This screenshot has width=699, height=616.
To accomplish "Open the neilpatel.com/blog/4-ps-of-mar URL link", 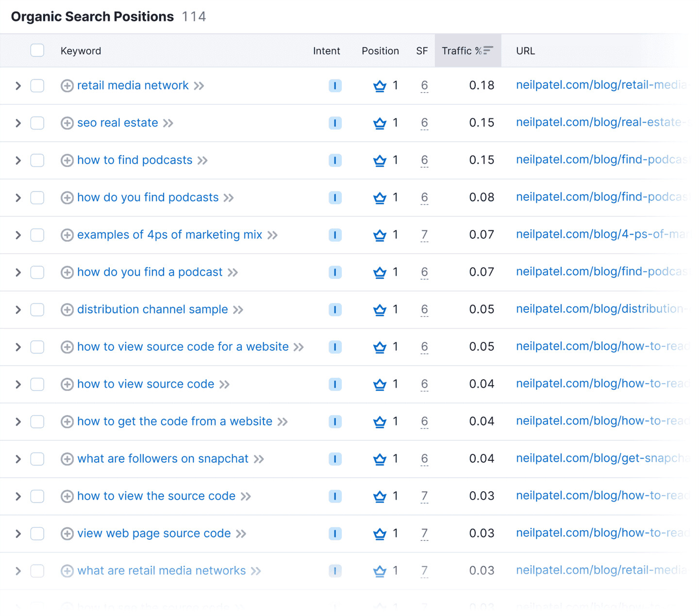I will (602, 234).
